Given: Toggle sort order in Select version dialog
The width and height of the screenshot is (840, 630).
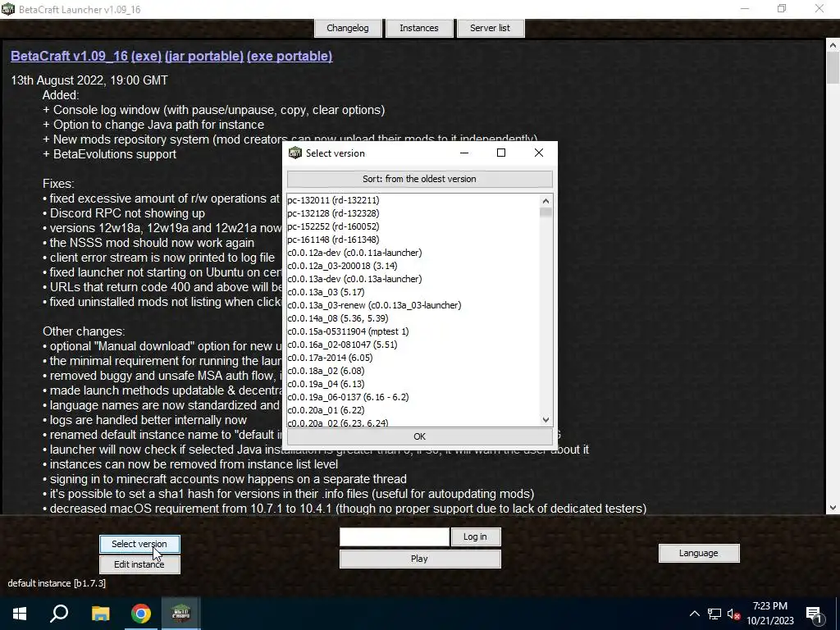Looking at the screenshot, I should tap(419, 179).
